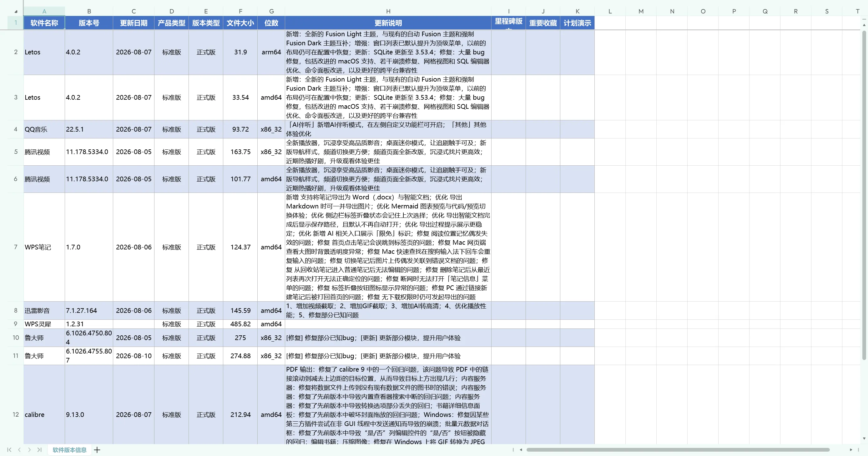Click the 软件名称 header cell
The height and width of the screenshot is (456, 868).
(x=44, y=23)
